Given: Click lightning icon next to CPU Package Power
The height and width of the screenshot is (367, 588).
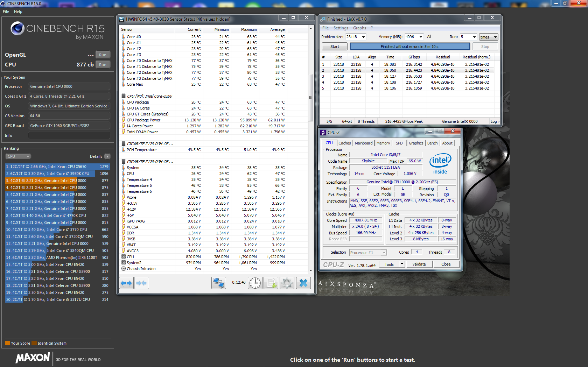Looking at the screenshot, I should tap(124, 120).
